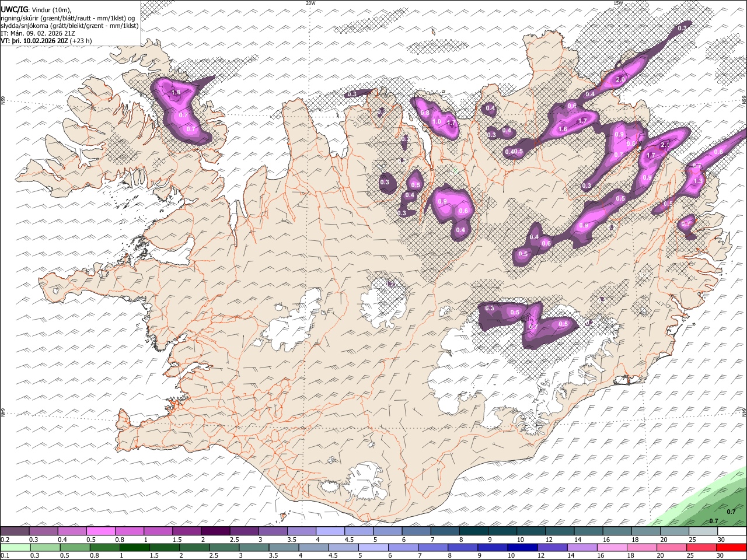Screen dimensions: 747x560
Task: Select bottom legend swatch between 3 and 3.5
Action: tap(254, 547)
